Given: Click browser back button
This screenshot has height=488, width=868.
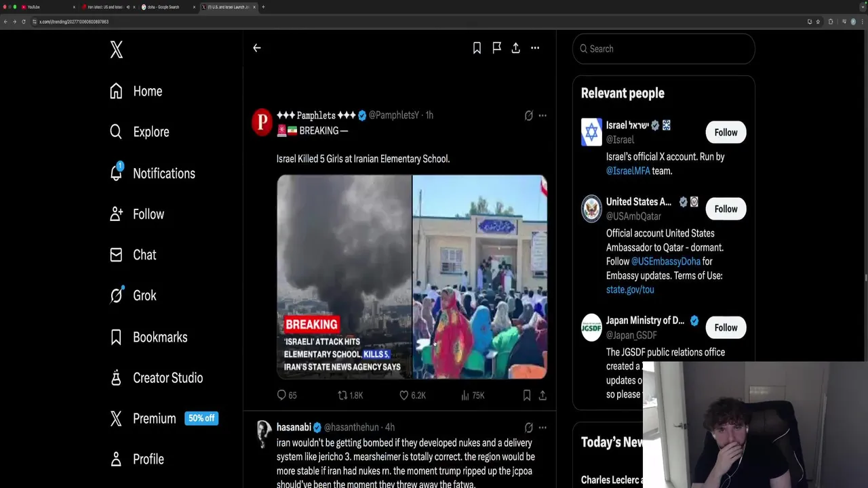Looking at the screenshot, I should pyautogui.click(x=5, y=22).
